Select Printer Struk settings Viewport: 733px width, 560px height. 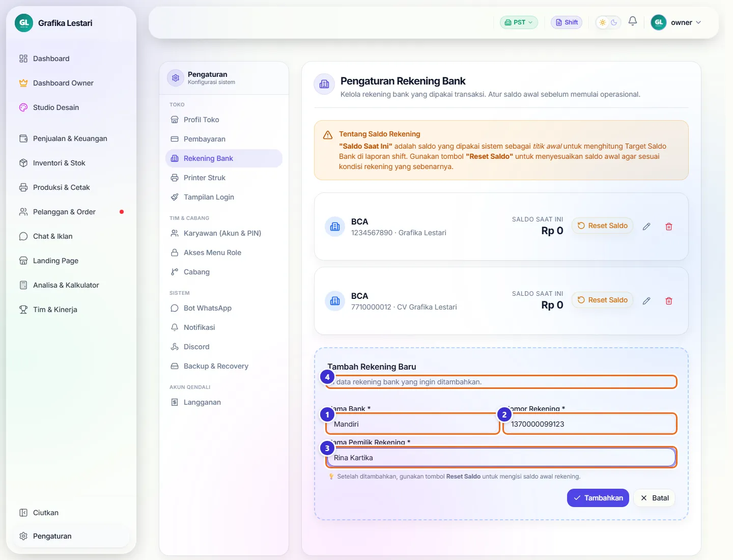pos(224,178)
